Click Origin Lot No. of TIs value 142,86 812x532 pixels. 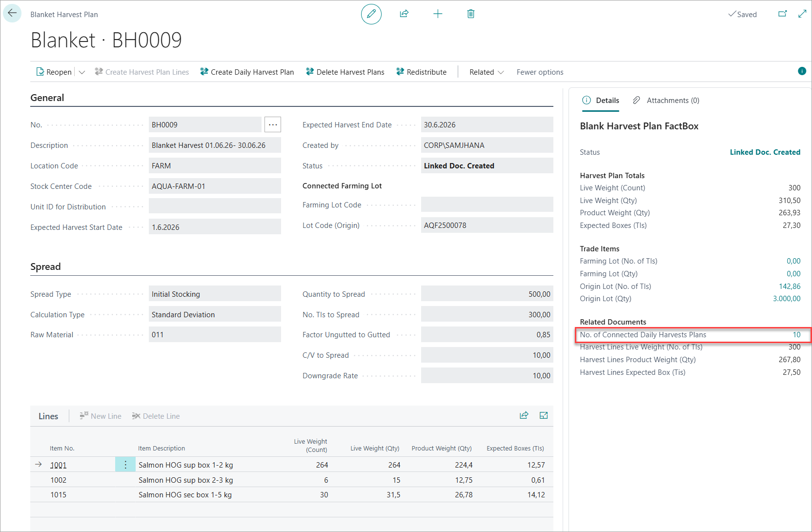point(790,286)
